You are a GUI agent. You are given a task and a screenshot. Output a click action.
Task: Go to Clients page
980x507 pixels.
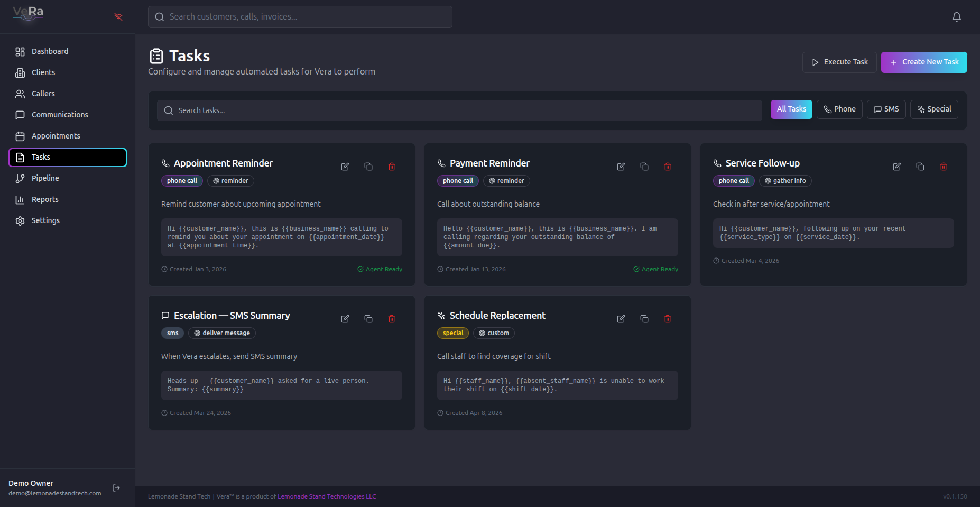(68, 72)
